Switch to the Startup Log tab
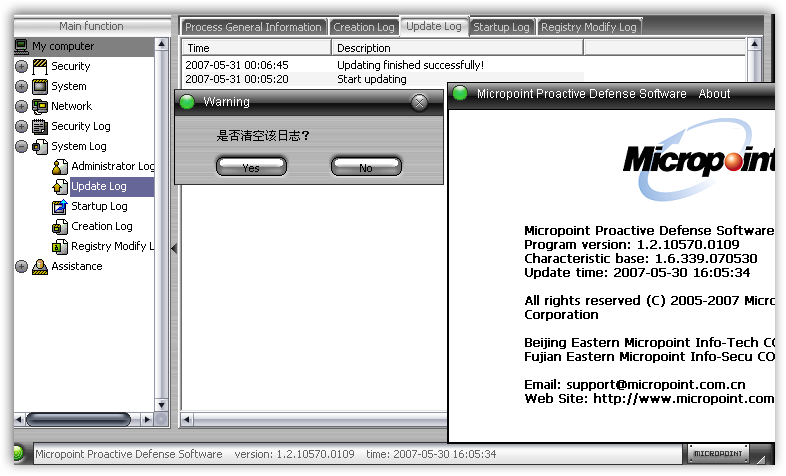786x476 pixels. point(501,27)
